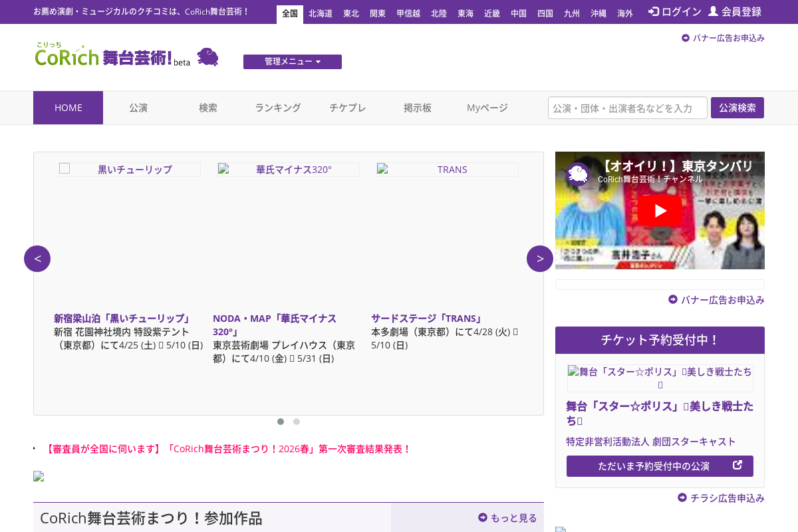
Task: Select the 四国 region tab
Action: coord(545,14)
